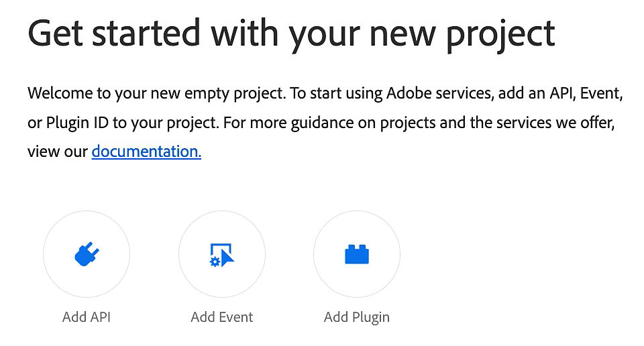Click the "Add Event" text label
The height and width of the screenshot is (346, 644).
click(x=222, y=317)
